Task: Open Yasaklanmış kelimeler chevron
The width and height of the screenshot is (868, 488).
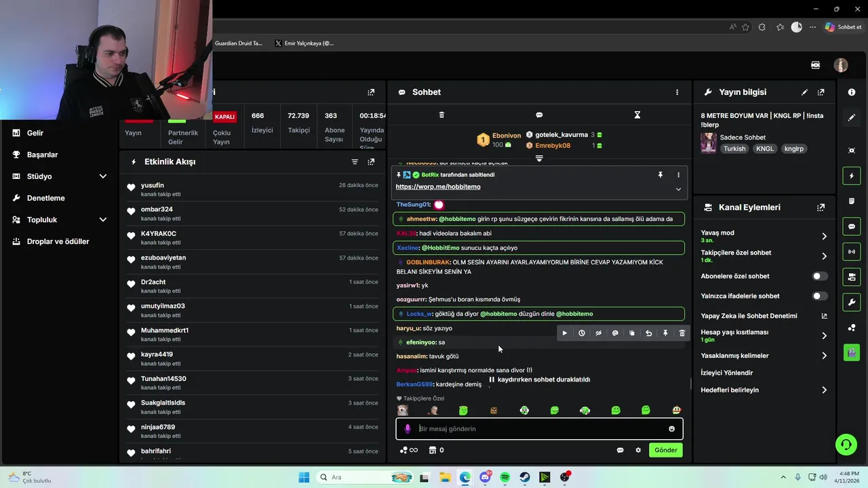Action: click(825, 356)
